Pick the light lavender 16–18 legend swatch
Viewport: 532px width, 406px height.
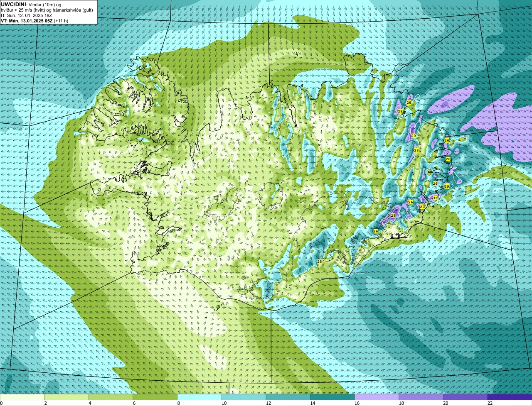click(377, 397)
